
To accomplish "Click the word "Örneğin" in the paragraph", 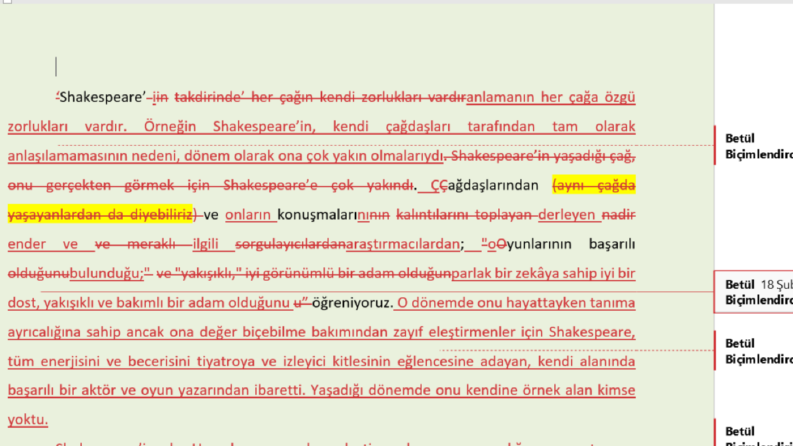I will 170,126.
